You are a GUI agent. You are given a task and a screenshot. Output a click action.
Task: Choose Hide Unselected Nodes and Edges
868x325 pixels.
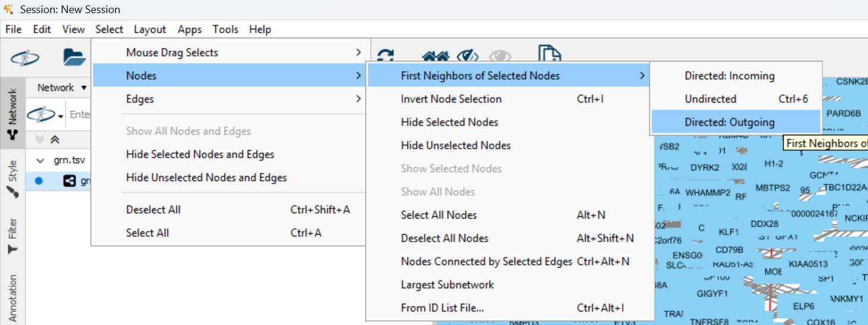[x=229, y=177]
